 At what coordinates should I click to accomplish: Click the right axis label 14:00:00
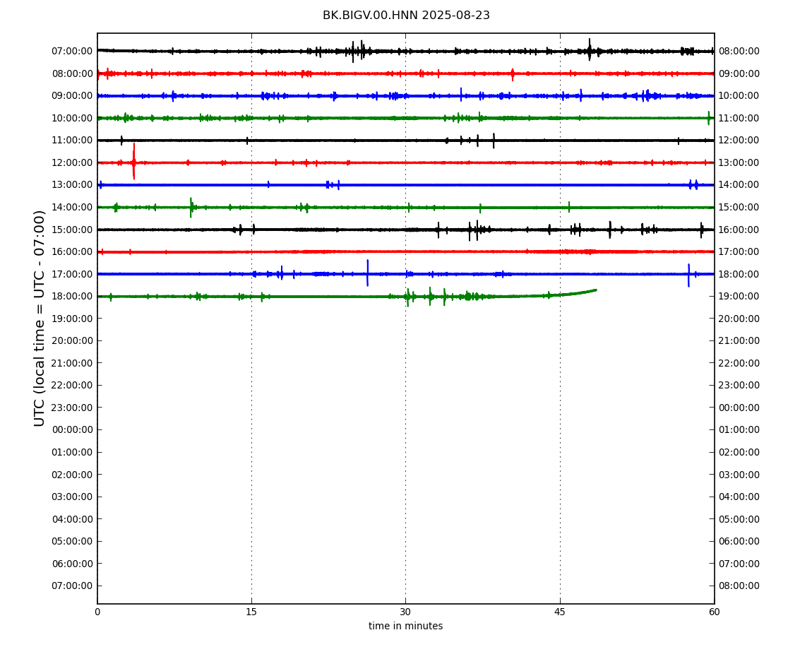739,185
